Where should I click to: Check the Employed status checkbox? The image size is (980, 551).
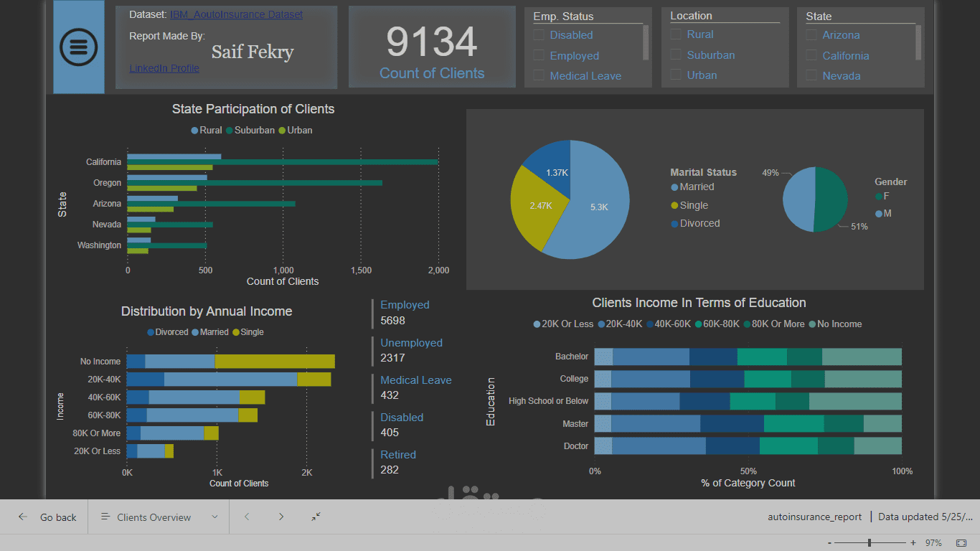[539, 55]
